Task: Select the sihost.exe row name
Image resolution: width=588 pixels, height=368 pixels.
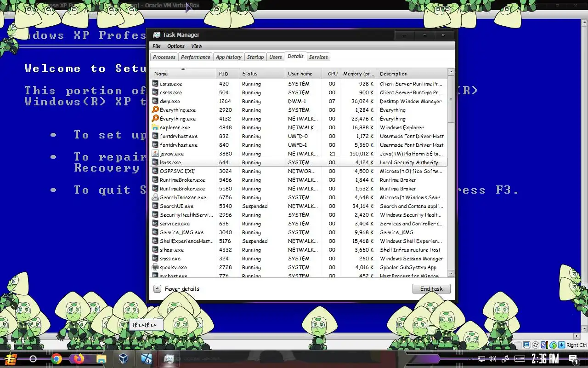Action: tap(172, 250)
